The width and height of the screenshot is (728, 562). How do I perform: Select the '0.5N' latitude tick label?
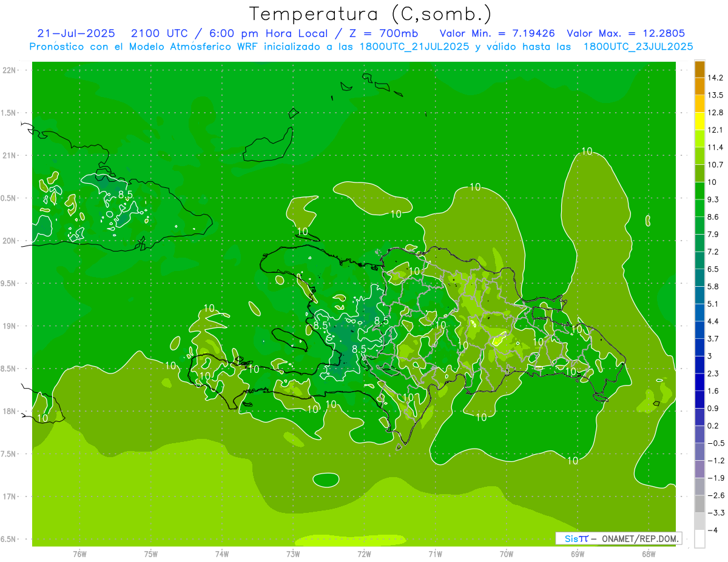8,198
